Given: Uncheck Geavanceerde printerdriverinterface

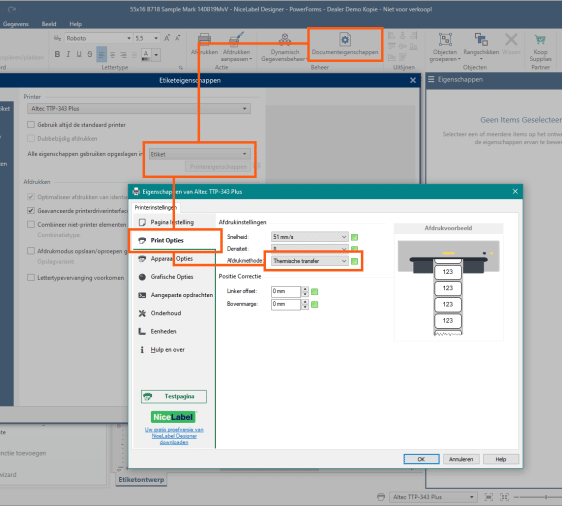Looking at the screenshot, I should click(31, 211).
